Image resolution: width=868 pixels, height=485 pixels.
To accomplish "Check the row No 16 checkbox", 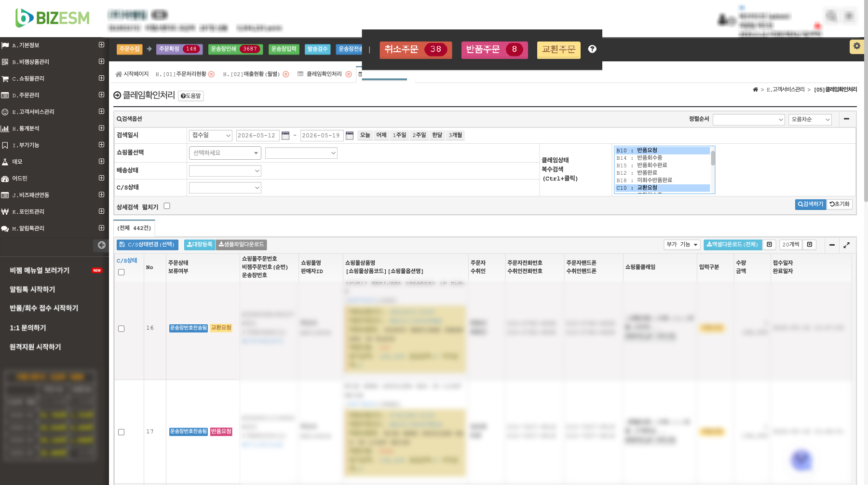I will tap(122, 329).
